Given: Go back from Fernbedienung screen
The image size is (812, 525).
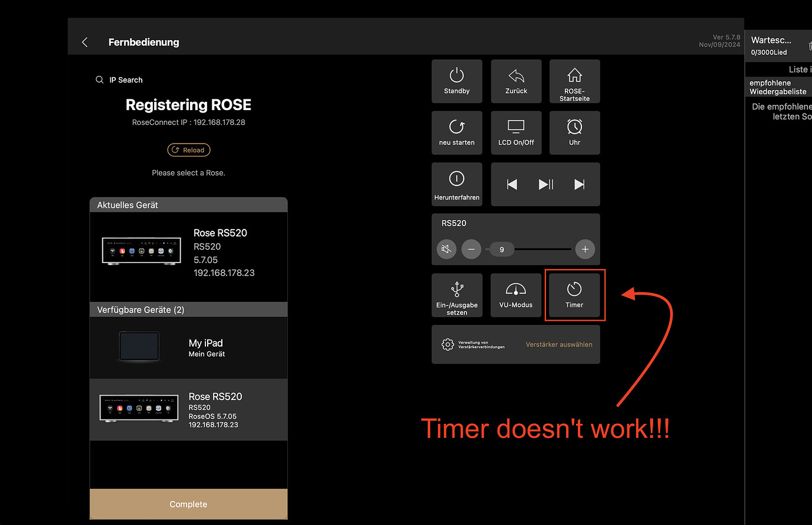Looking at the screenshot, I should (x=85, y=42).
